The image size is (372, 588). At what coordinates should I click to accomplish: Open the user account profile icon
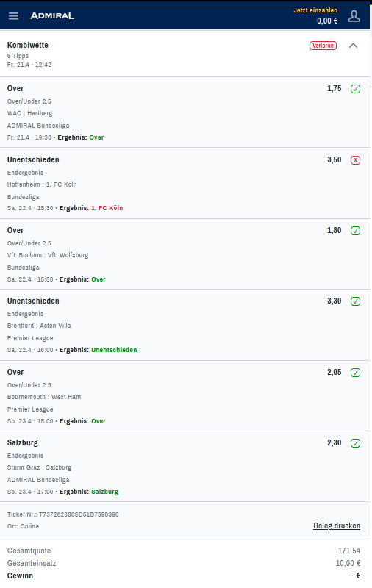point(354,15)
